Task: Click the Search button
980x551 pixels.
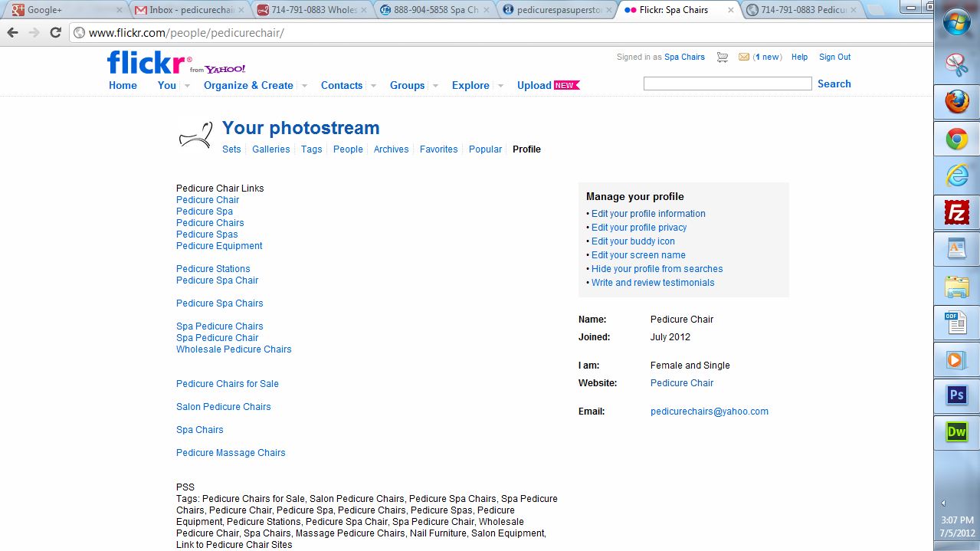Action: click(x=834, y=84)
